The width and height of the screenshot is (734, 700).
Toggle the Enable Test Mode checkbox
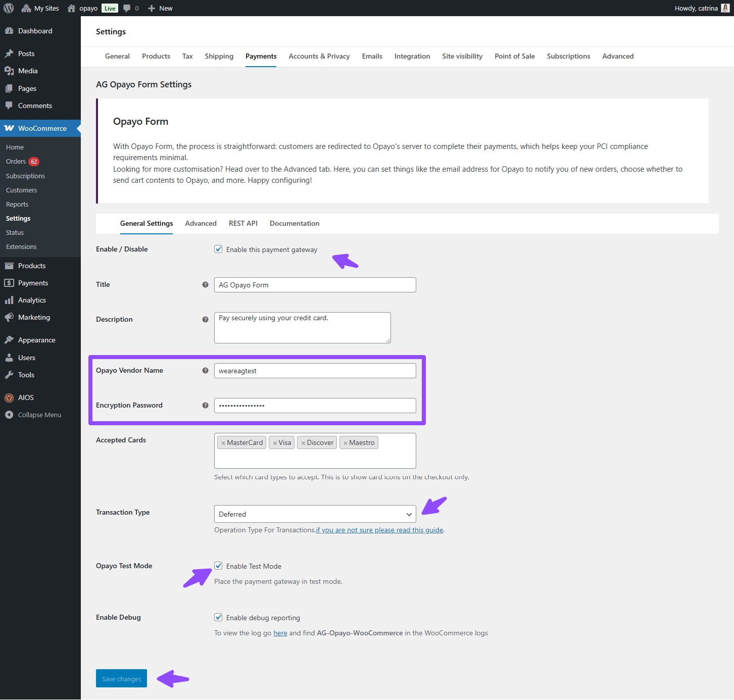pos(218,566)
